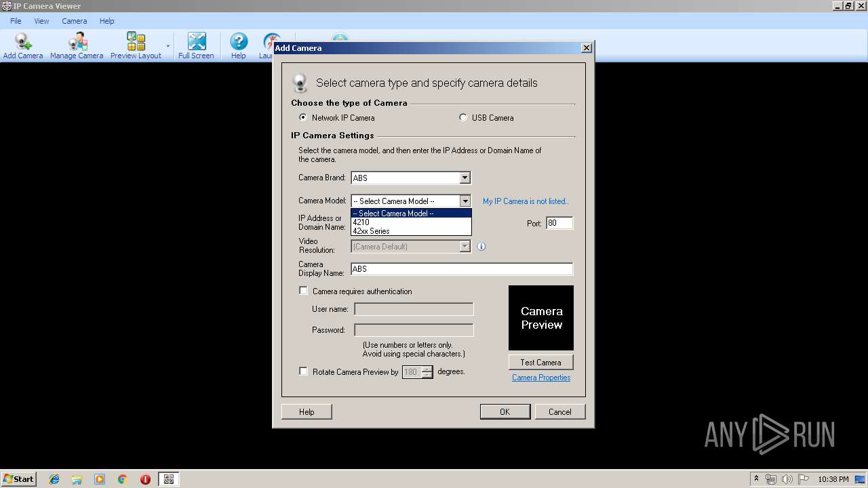868x488 pixels.
Task: Show hidden system tray icons
Action: [756, 479]
